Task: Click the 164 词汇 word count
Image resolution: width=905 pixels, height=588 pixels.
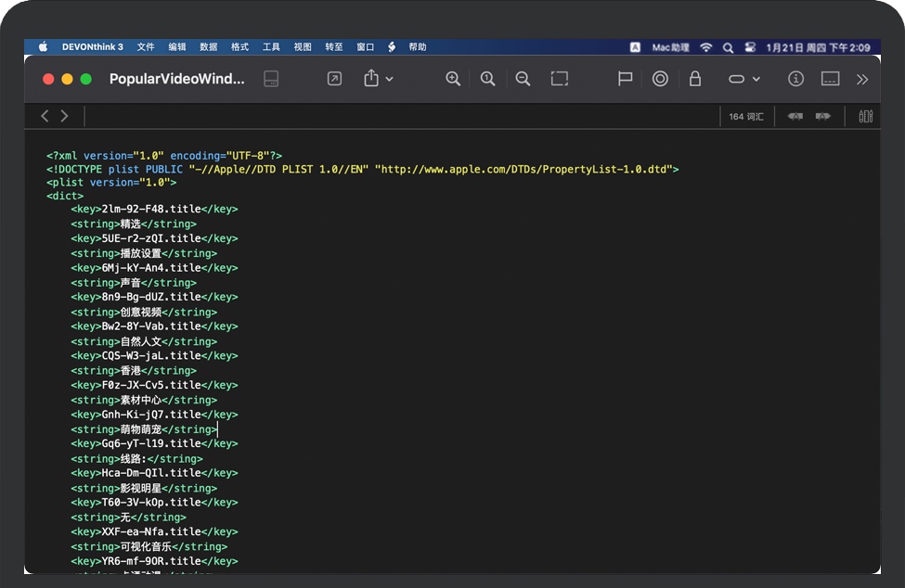Action: (746, 117)
